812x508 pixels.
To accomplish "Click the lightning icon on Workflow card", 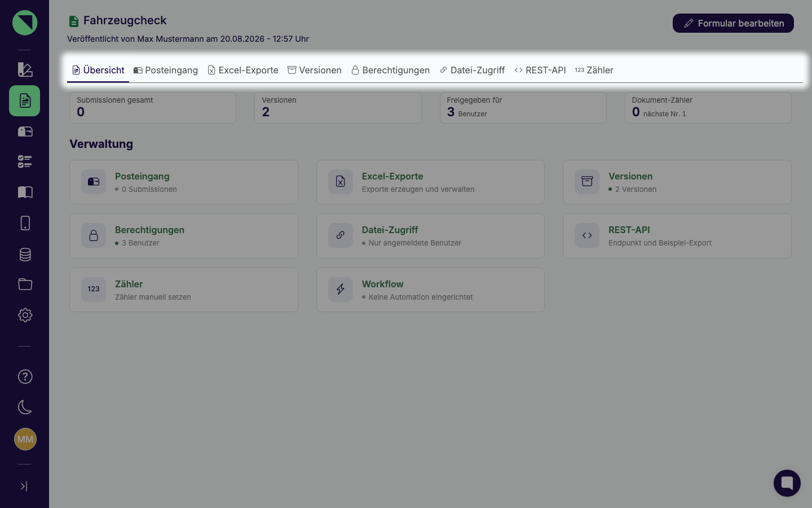I will [341, 290].
